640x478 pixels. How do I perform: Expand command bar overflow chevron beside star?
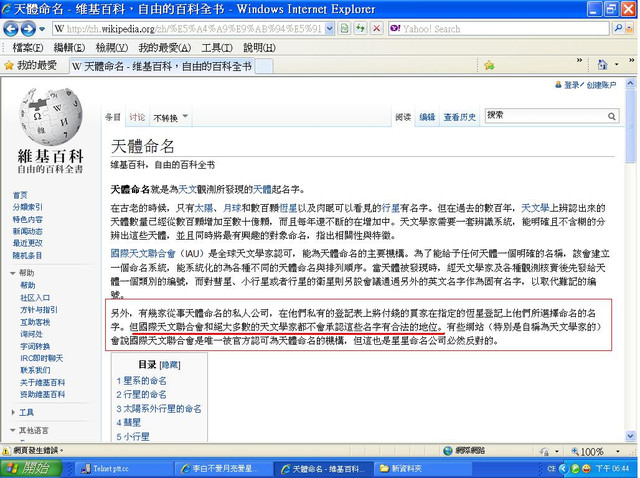[x=579, y=60]
